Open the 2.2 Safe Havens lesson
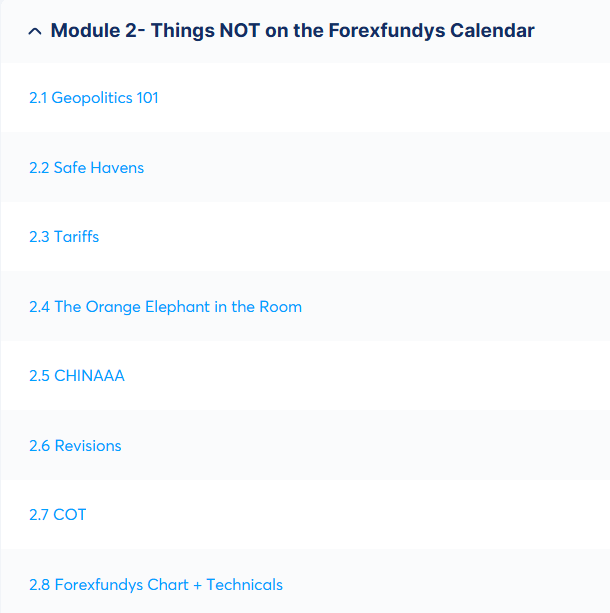The width and height of the screenshot is (610, 613). 87,168
